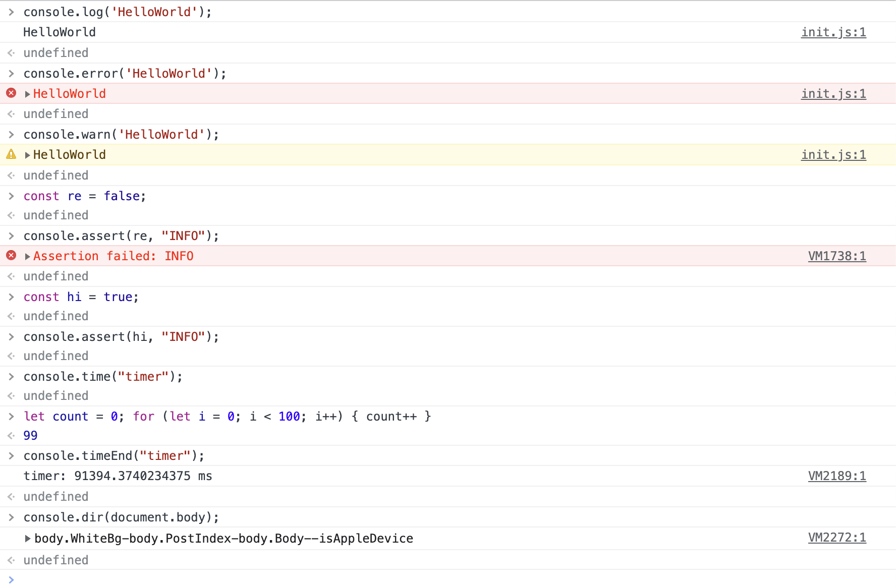Image resolution: width=896 pixels, height=588 pixels.
Task: Click the body.WhiteBg-body.PostIndex-body text
Action: click(x=223, y=539)
